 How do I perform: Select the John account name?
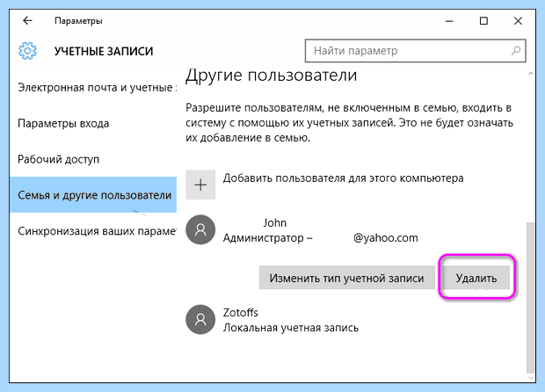275,222
